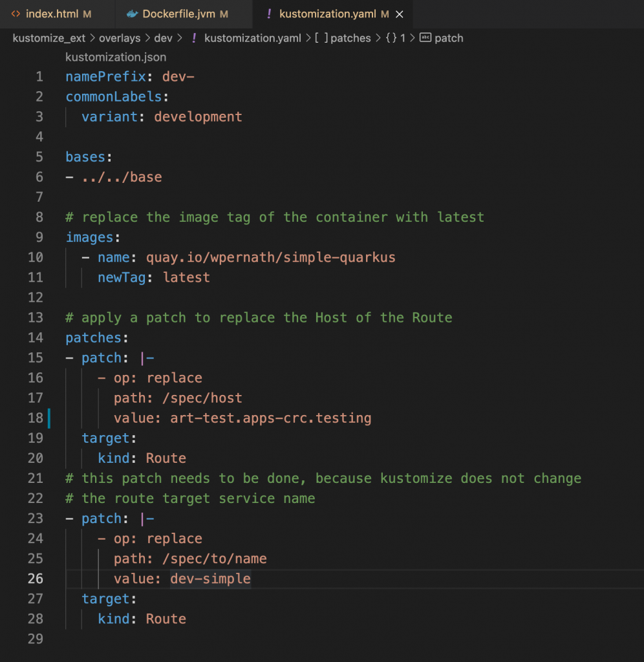The image size is (644, 662).
Task: Select the final patch breadcrumb segment
Action: point(449,38)
